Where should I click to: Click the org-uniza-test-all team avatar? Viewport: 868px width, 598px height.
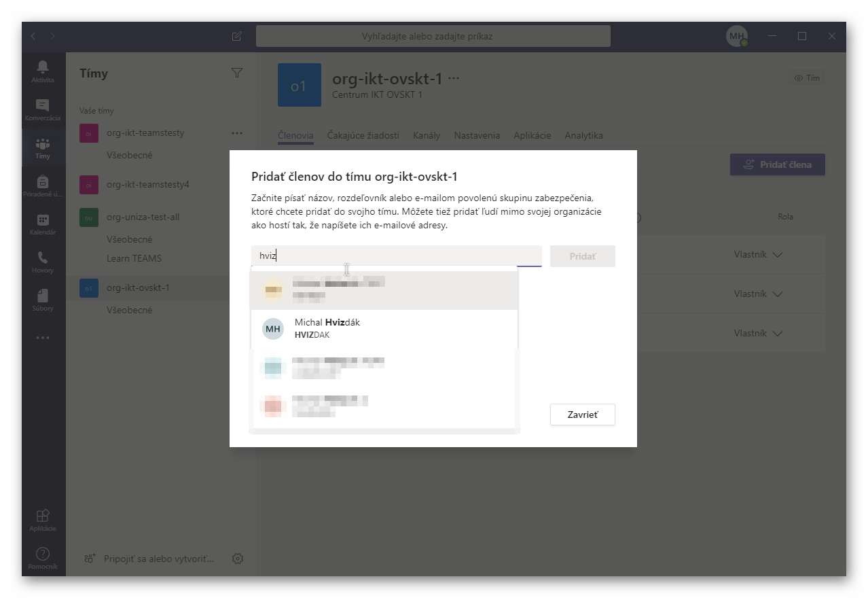click(89, 217)
